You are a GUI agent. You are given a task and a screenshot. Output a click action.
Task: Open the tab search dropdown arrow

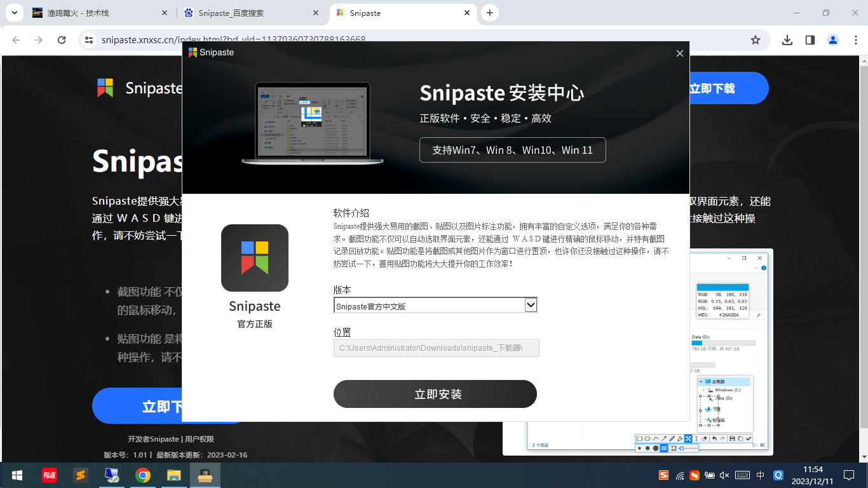point(14,13)
